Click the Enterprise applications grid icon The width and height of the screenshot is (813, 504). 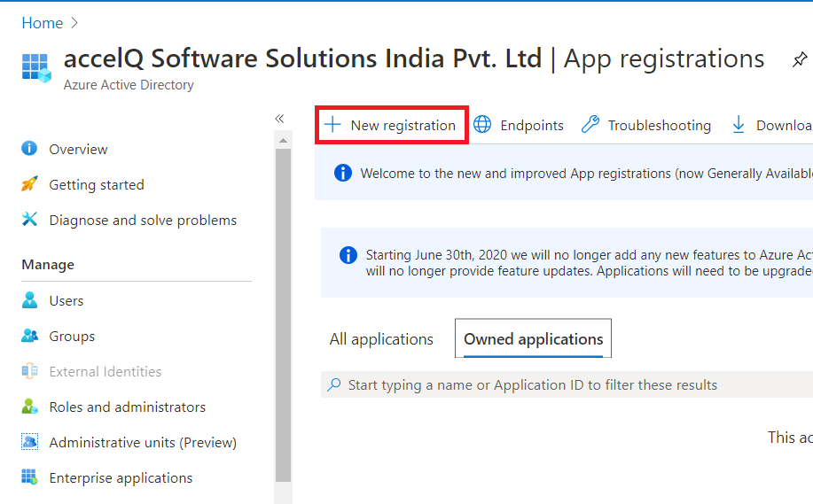pyautogui.click(x=29, y=477)
